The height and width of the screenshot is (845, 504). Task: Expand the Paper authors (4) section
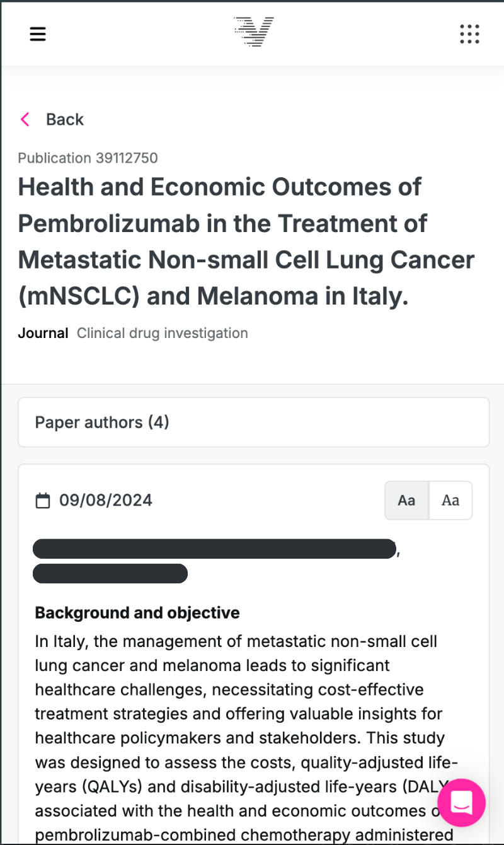(x=253, y=422)
